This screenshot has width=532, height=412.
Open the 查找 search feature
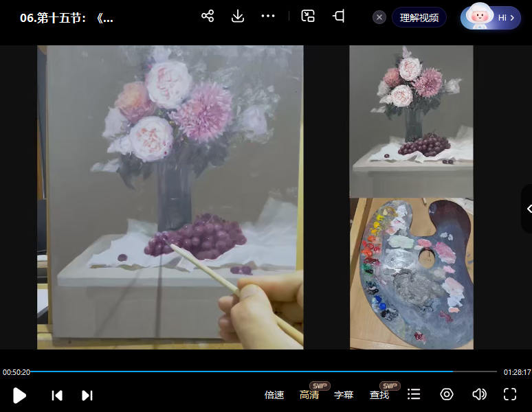(x=379, y=395)
